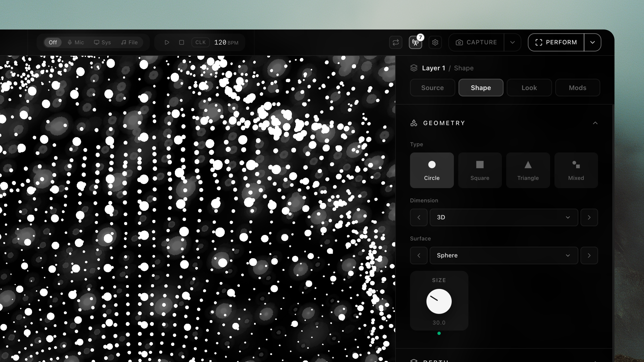The width and height of the screenshot is (644, 362).
Task: Toggle the CLK clock button
Action: (201, 42)
